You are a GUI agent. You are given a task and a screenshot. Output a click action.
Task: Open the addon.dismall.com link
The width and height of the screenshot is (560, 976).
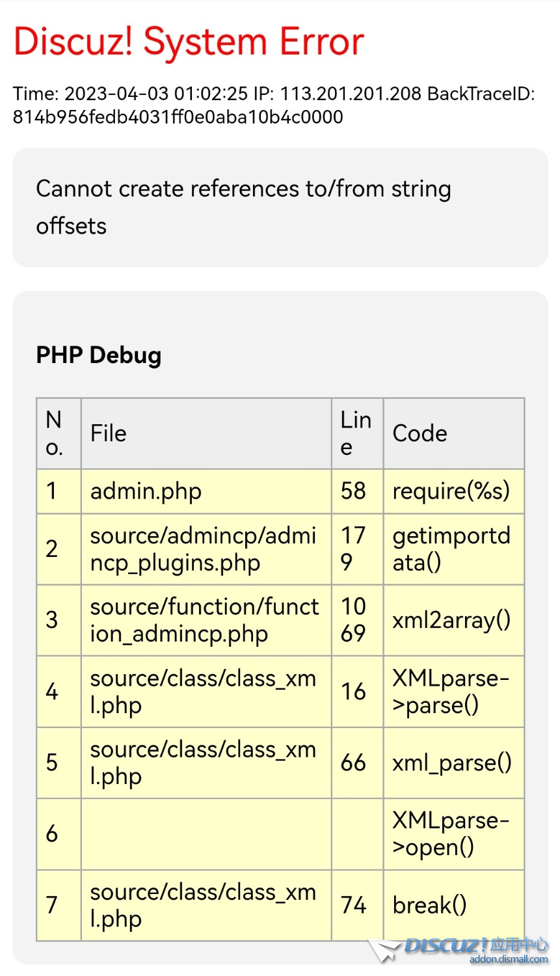point(508,959)
